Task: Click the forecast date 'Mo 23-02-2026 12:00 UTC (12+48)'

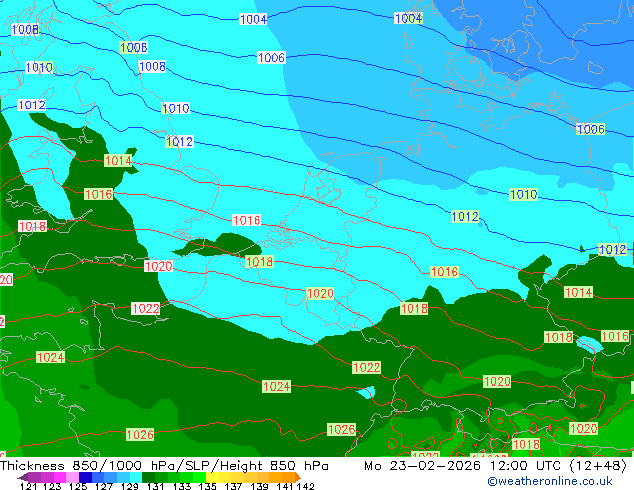Action: pyautogui.click(x=495, y=466)
